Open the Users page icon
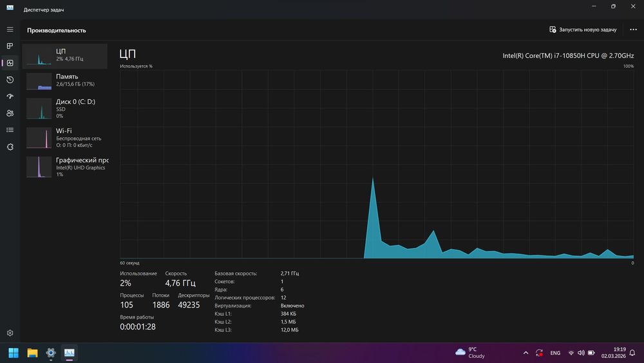The image size is (644, 363). (10, 113)
